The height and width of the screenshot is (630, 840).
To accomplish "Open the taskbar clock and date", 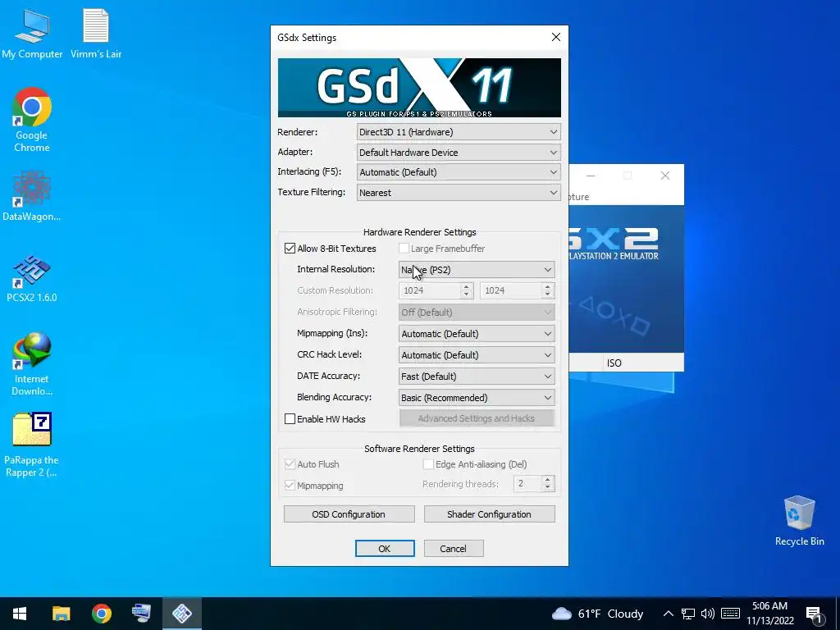I will click(769, 614).
